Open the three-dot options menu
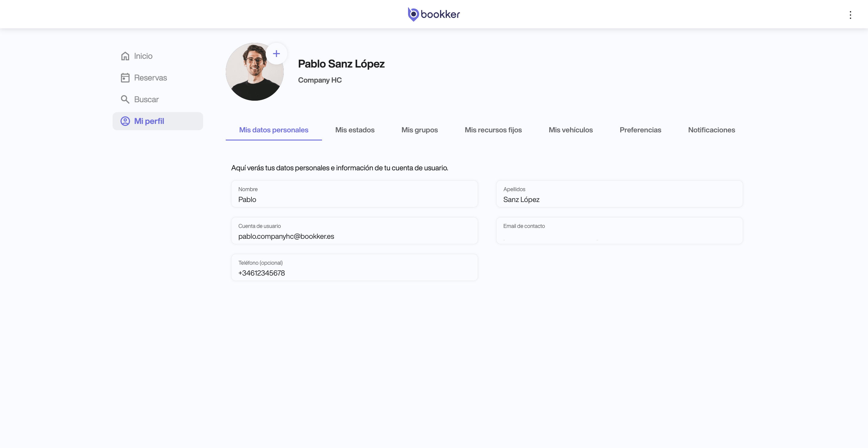The image size is (868, 448). [x=850, y=15]
